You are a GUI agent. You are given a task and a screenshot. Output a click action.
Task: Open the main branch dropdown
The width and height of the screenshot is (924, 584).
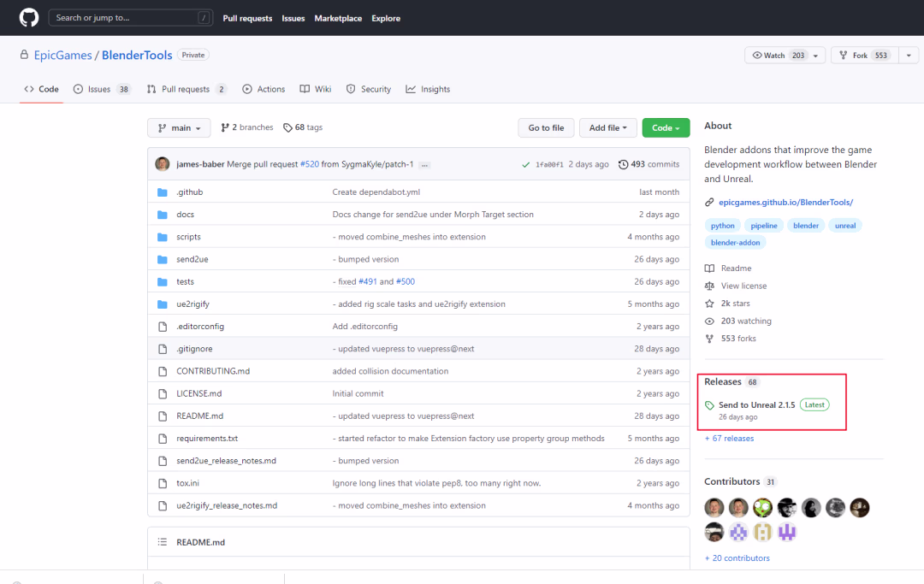click(x=179, y=127)
